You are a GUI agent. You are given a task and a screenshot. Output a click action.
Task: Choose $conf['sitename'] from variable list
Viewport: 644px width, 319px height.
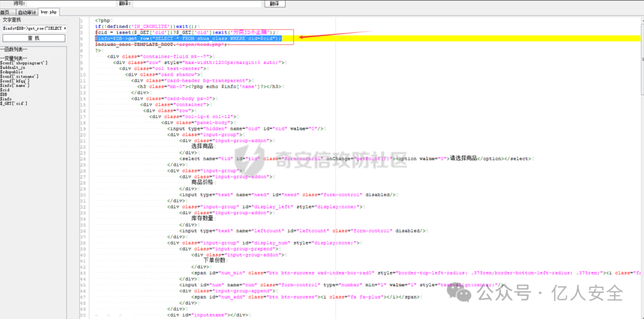click(x=20, y=76)
